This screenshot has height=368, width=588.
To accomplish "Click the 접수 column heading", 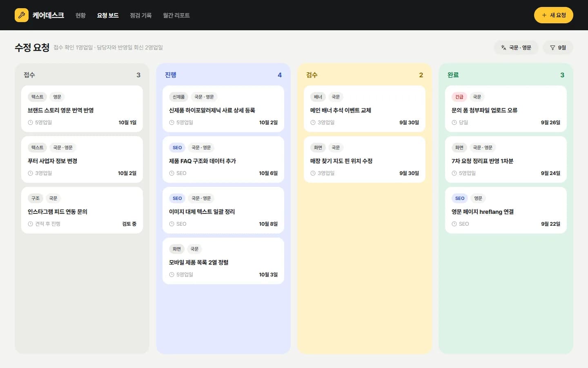I will [x=29, y=75].
